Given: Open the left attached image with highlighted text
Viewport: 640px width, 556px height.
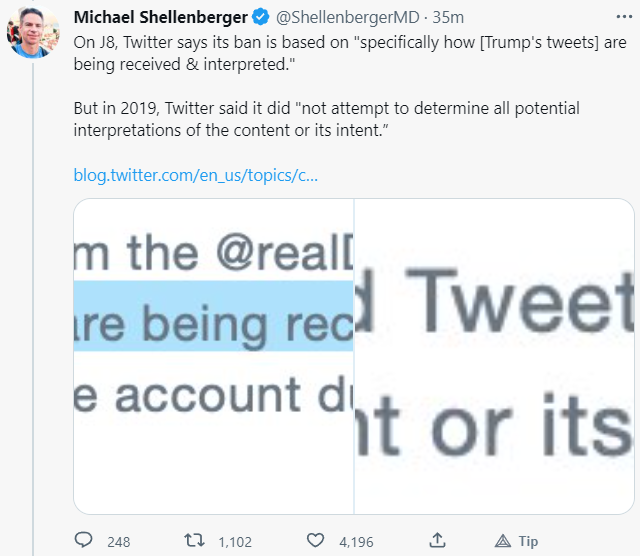Looking at the screenshot, I should tap(214, 356).
